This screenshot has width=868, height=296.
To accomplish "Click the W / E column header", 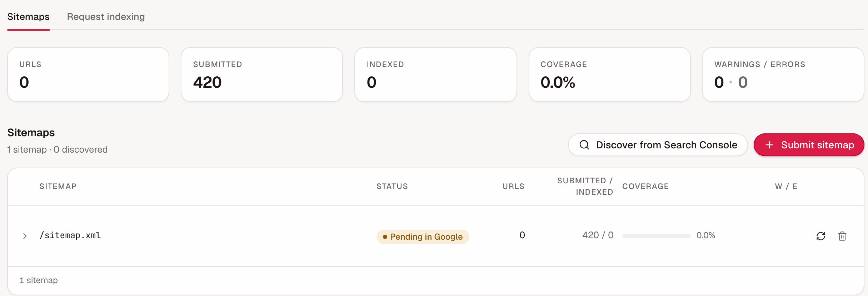I will [x=786, y=186].
